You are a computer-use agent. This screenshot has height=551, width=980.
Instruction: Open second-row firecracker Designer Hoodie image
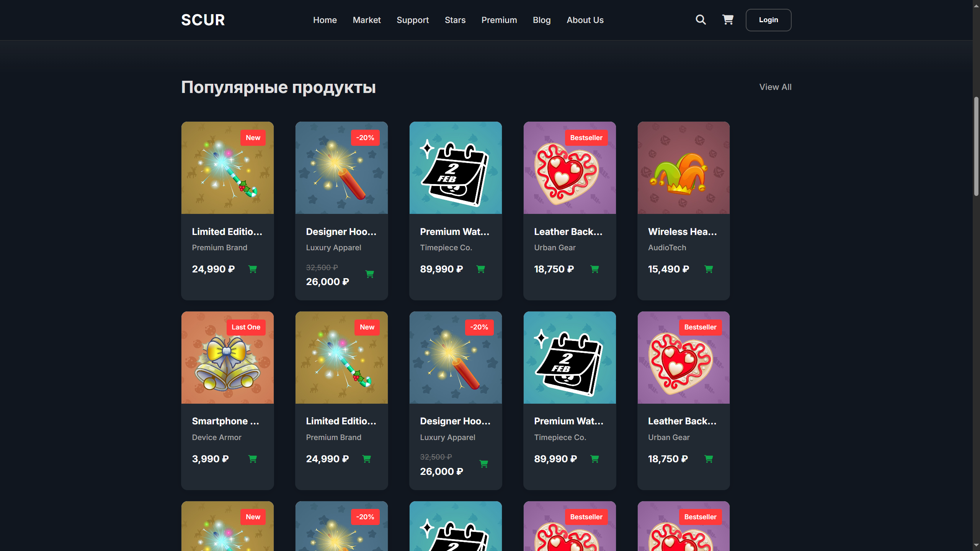(x=456, y=357)
